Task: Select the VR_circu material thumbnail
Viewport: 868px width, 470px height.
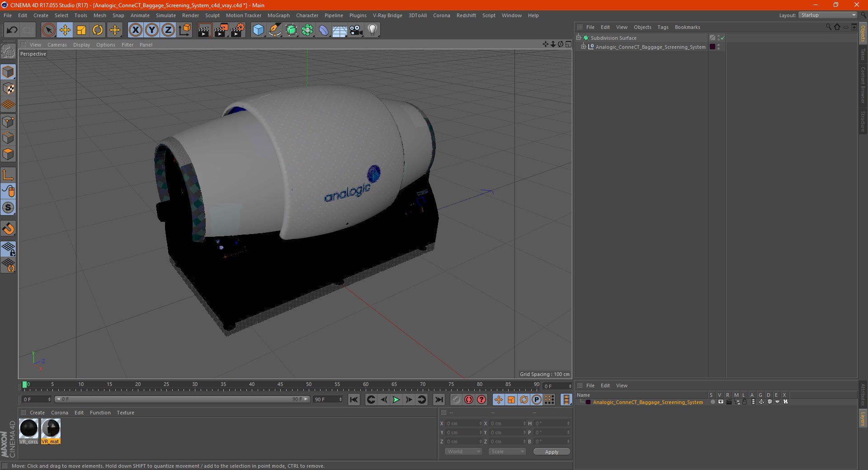Action: (x=29, y=432)
